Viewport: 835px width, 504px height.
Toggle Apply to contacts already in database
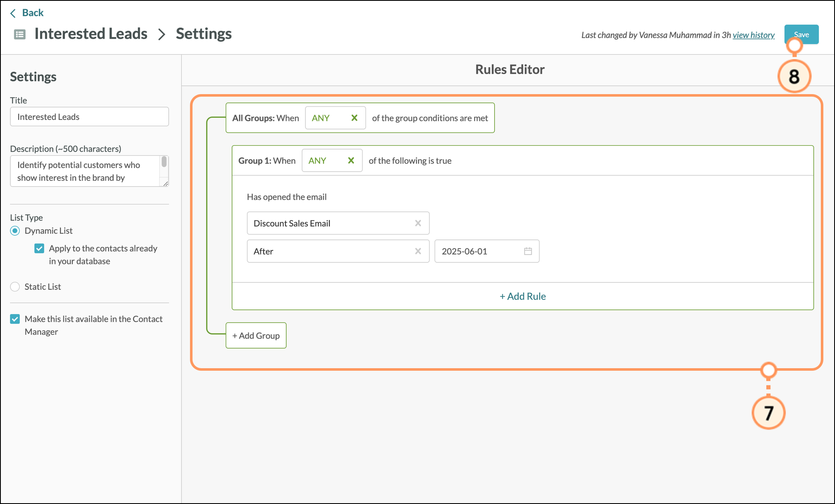click(x=39, y=249)
